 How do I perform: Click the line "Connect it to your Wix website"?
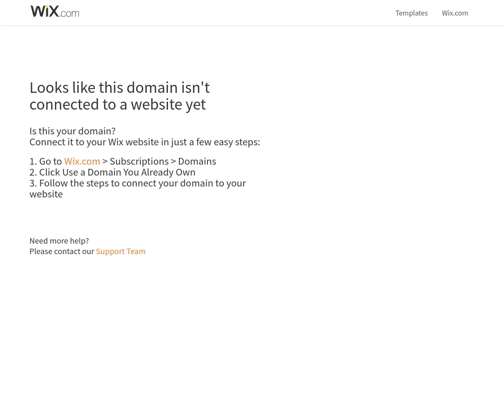(144, 142)
